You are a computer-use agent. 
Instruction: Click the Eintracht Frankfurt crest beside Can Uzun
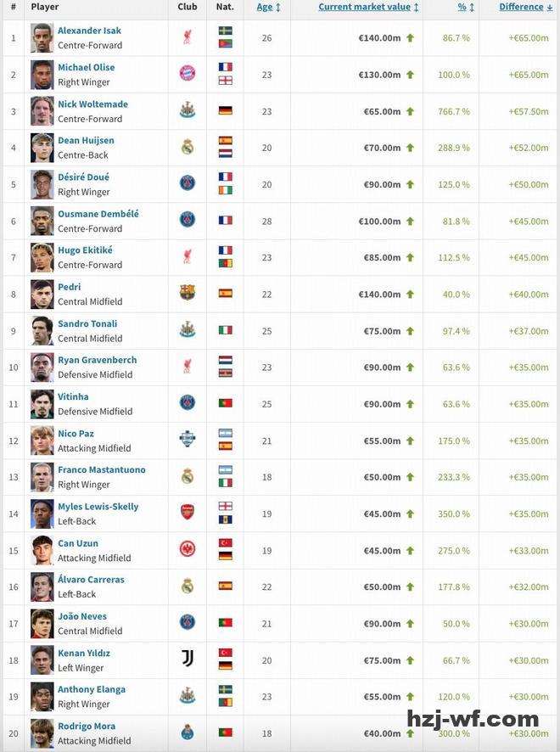(x=188, y=549)
